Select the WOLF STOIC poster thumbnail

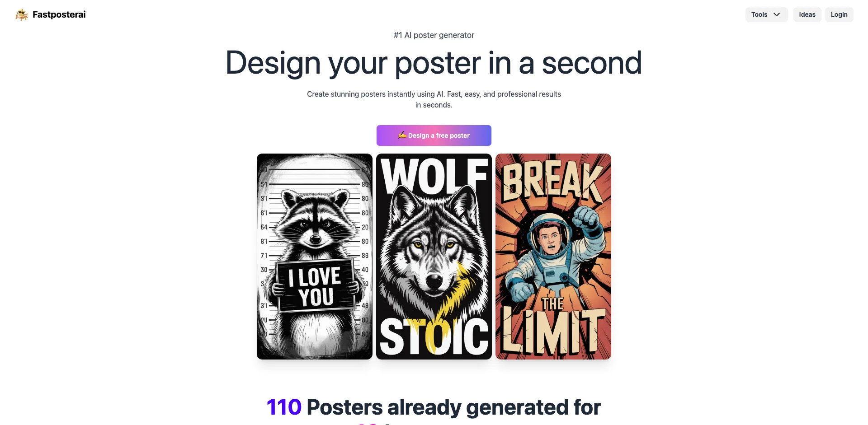point(434,256)
